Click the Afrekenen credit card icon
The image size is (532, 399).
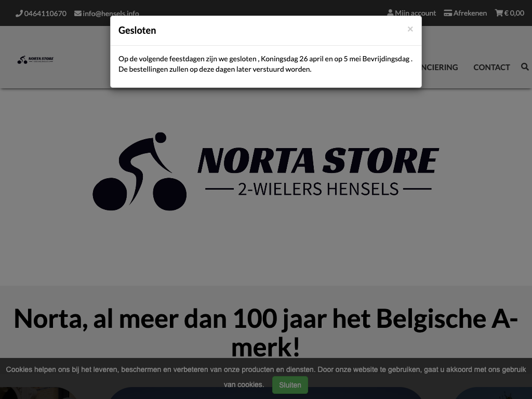coord(448,13)
